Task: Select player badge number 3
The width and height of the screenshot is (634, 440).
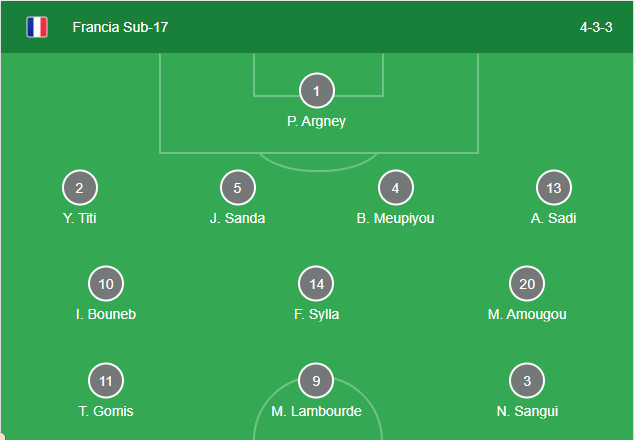Action: pyautogui.click(x=527, y=381)
